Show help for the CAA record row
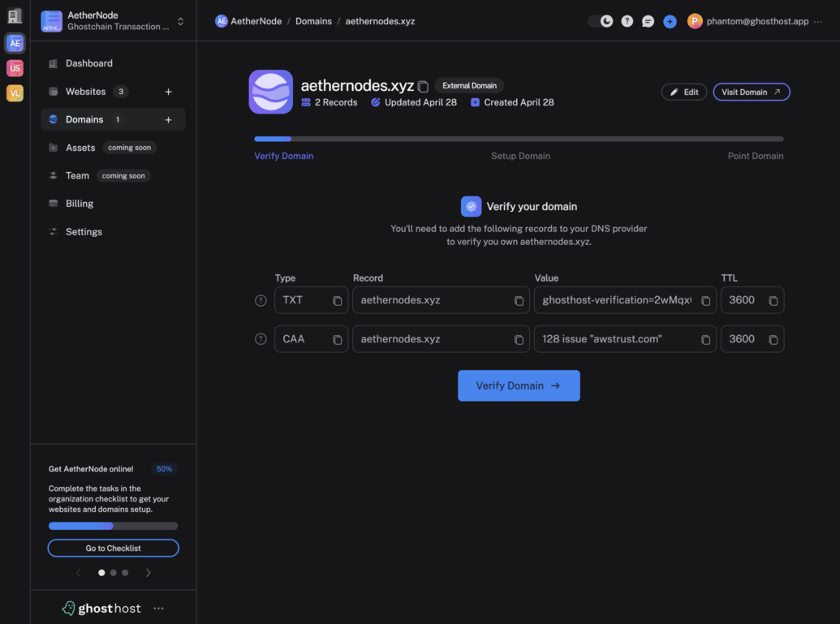 [261, 339]
